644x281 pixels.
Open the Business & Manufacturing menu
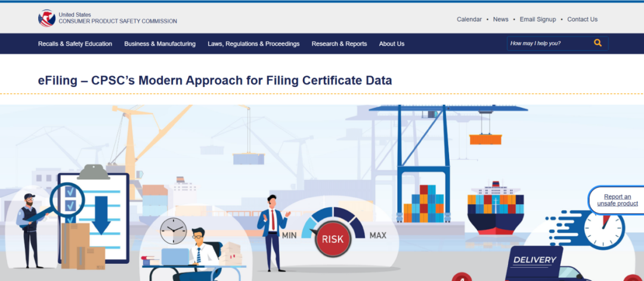(x=160, y=44)
